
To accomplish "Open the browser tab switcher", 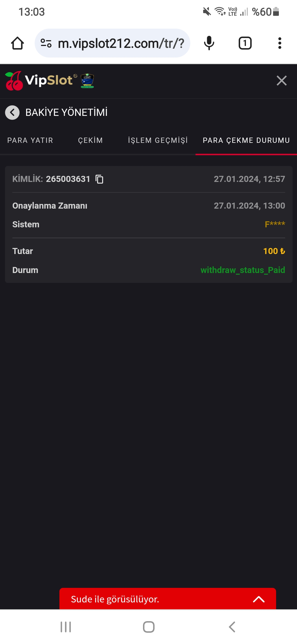I will (245, 43).
